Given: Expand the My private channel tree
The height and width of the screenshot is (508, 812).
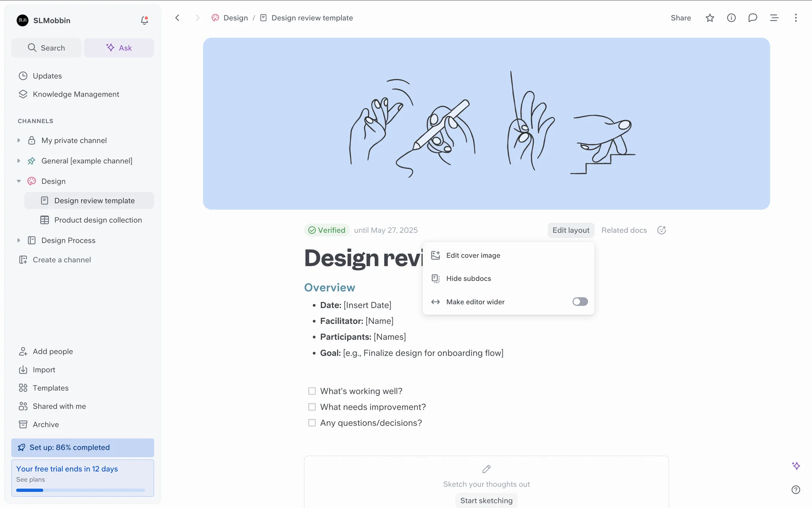Looking at the screenshot, I should click(19, 140).
